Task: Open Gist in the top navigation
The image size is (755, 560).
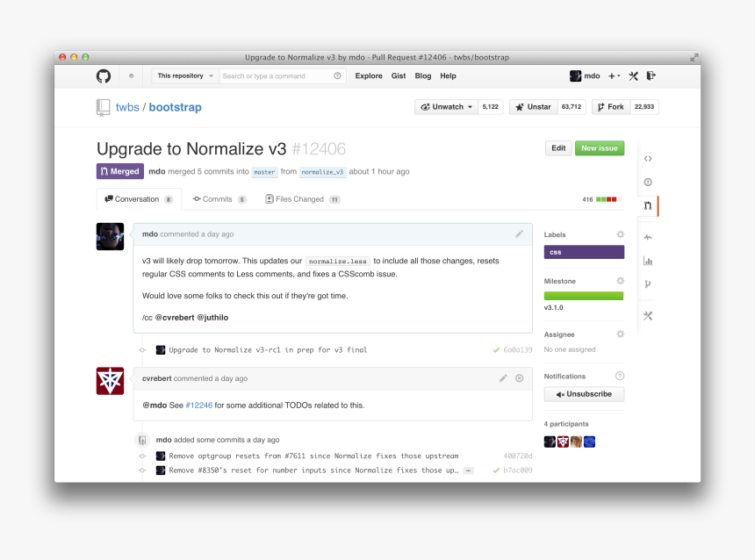Action: tap(399, 76)
